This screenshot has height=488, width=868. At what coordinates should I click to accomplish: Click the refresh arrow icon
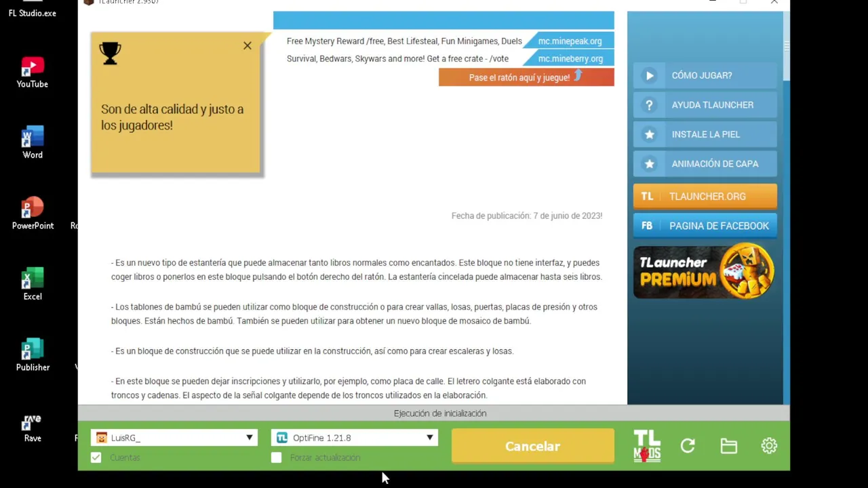coord(688,446)
